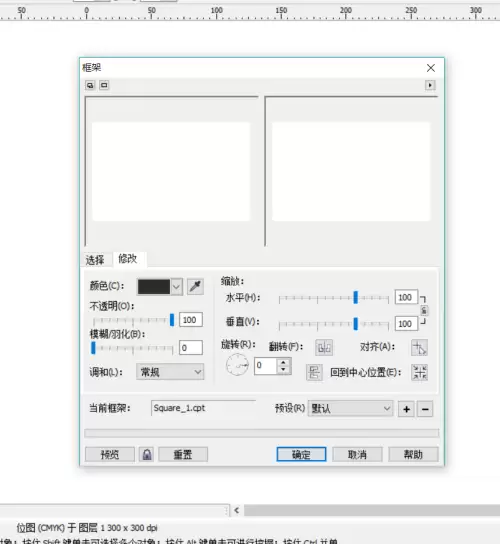The height and width of the screenshot is (544, 500).
Task: Add a preset with plus button
Action: [x=406, y=409]
